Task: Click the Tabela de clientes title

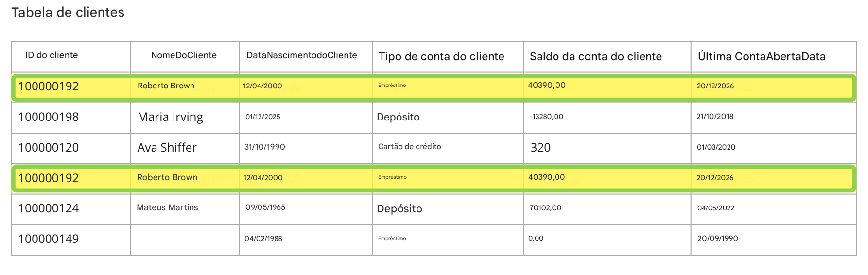Action: point(68,12)
